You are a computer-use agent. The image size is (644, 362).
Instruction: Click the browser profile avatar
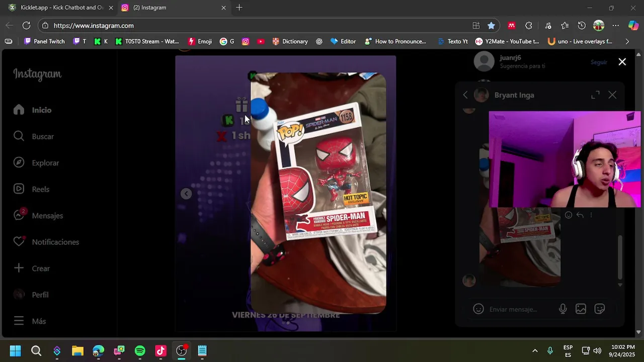tap(599, 26)
